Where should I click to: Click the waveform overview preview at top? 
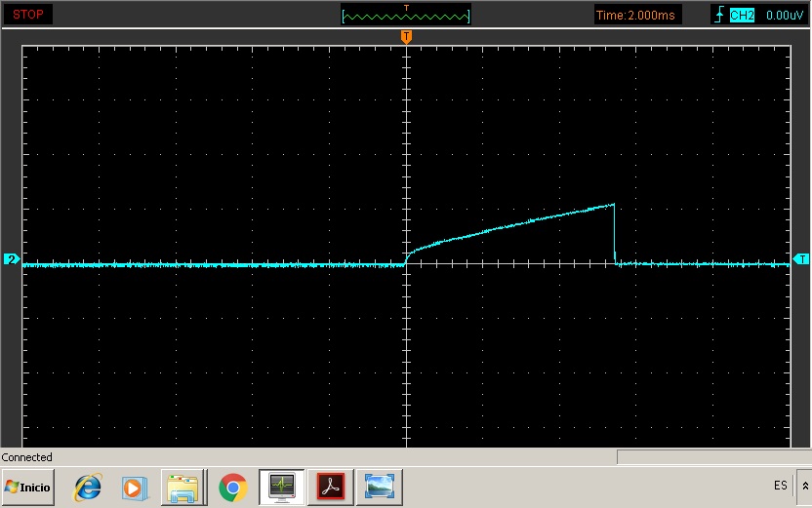click(406, 15)
